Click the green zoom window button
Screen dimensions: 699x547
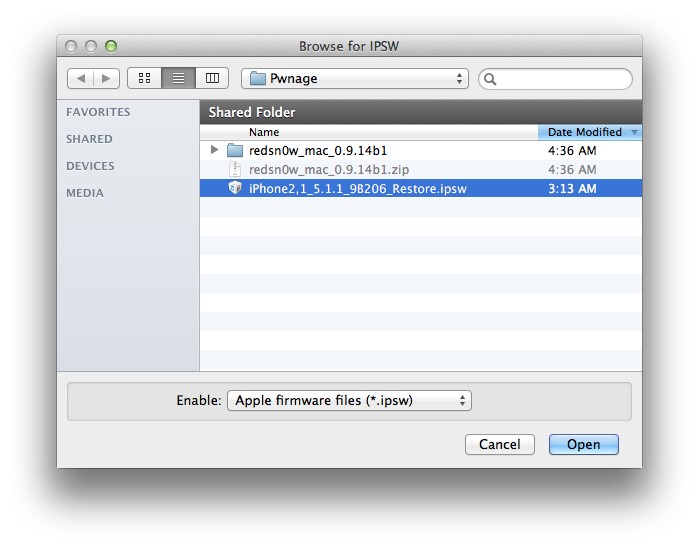coord(111,46)
